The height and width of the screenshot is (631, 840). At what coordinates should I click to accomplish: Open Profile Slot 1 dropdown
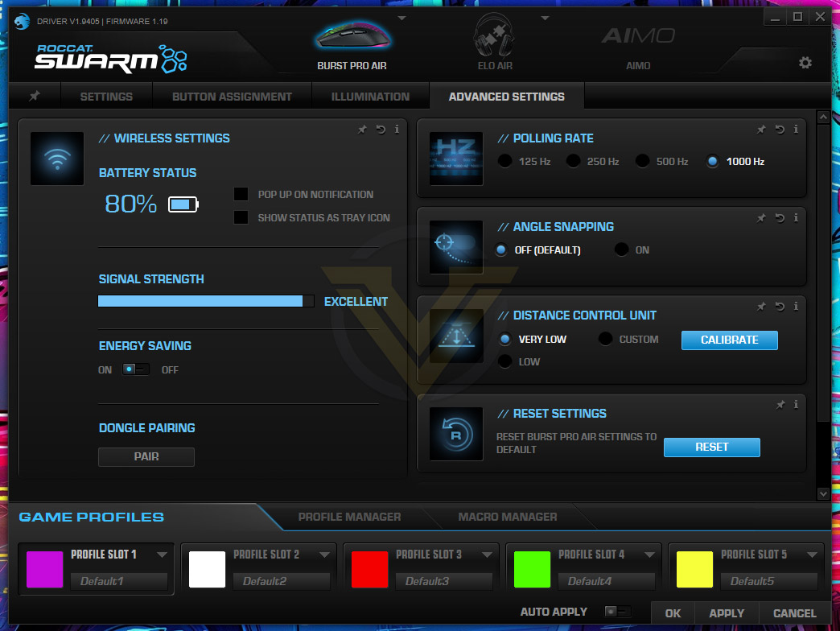(162, 555)
